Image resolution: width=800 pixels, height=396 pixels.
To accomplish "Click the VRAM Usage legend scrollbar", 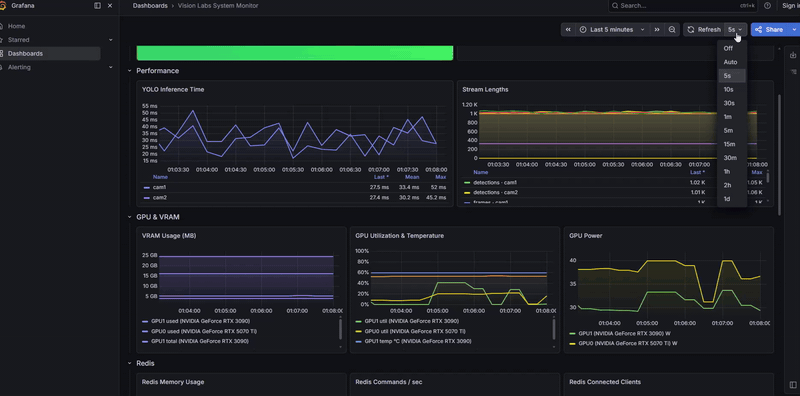I will coord(340,329).
